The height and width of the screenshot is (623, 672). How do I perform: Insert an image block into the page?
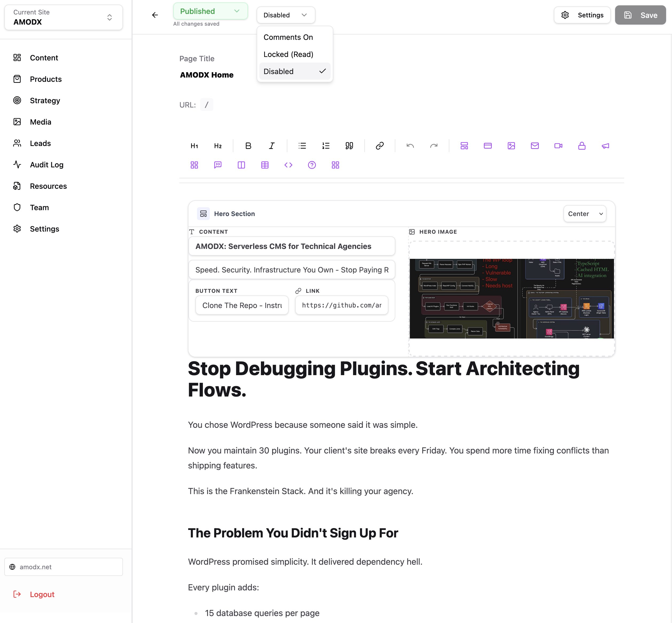tap(511, 146)
